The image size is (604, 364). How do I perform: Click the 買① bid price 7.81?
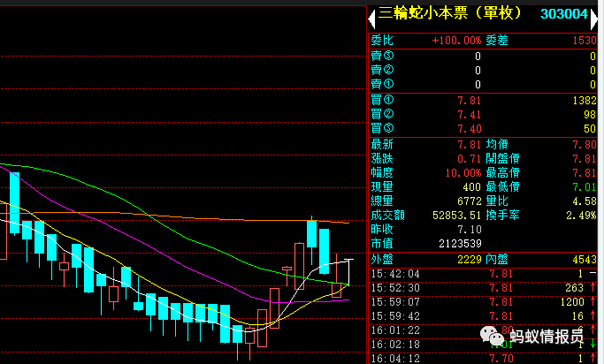coord(470,101)
